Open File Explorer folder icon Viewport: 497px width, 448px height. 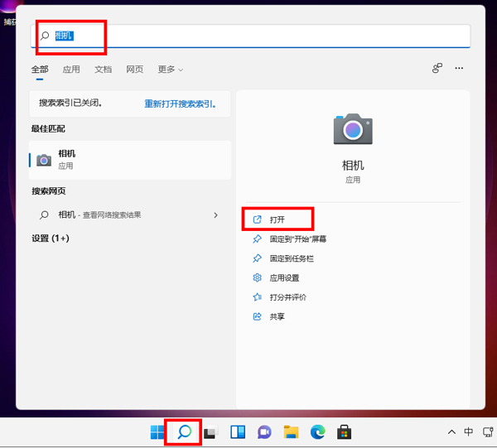pyautogui.click(x=291, y=431)
